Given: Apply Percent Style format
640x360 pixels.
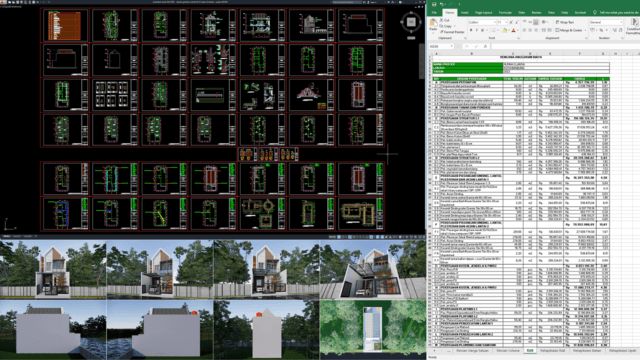Looking at the screenshot, I should point(601,30).
